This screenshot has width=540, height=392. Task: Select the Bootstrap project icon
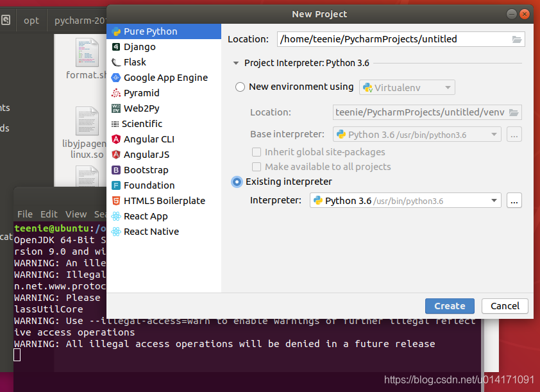(116, 170)
